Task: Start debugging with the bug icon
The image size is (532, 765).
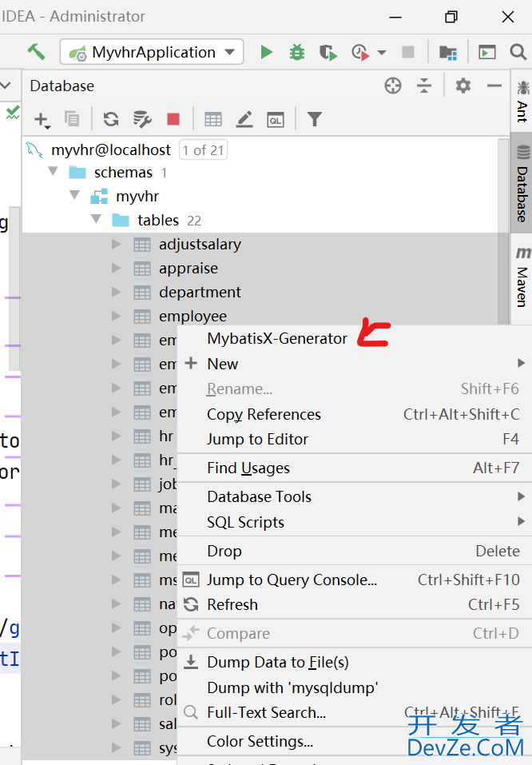Action: pyautogui.click(x=297, y=52)
